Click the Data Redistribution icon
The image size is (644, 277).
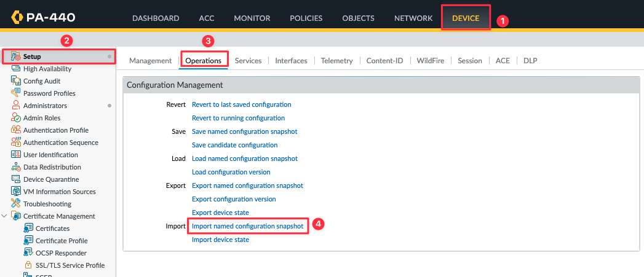point(15,167)
